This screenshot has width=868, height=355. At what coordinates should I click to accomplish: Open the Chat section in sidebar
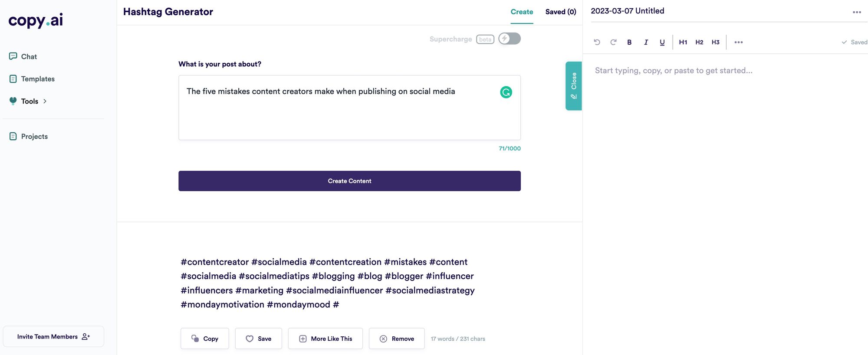(x=29, y=56)
